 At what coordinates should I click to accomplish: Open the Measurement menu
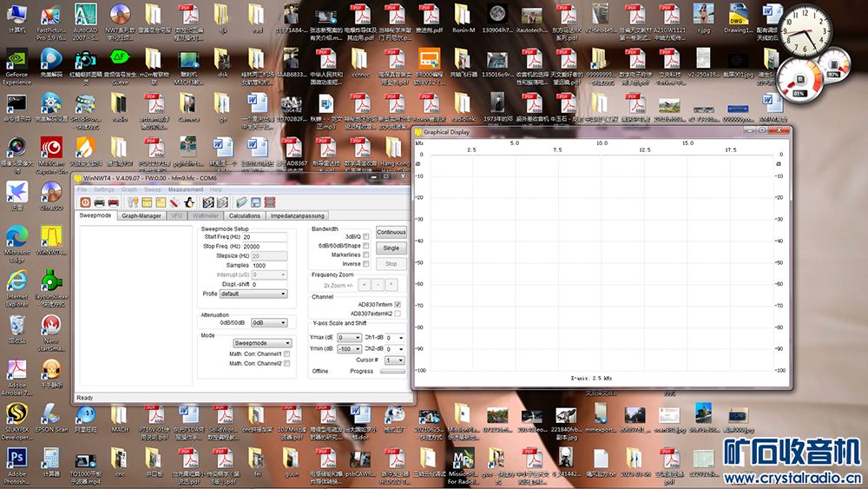pos(186,189)
